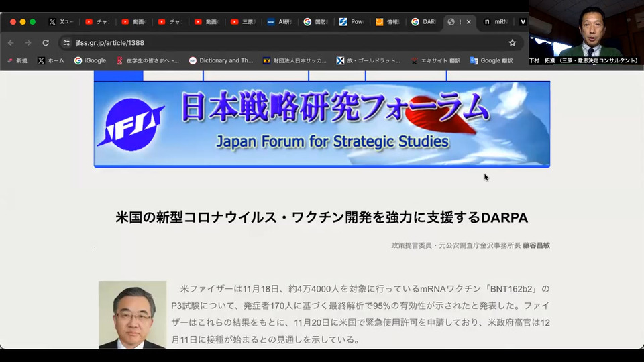This screenshot has height=362, width=644.
Task: Open the 在学生の皆さまへ bookmark
Action: click(x=148, y=61)
